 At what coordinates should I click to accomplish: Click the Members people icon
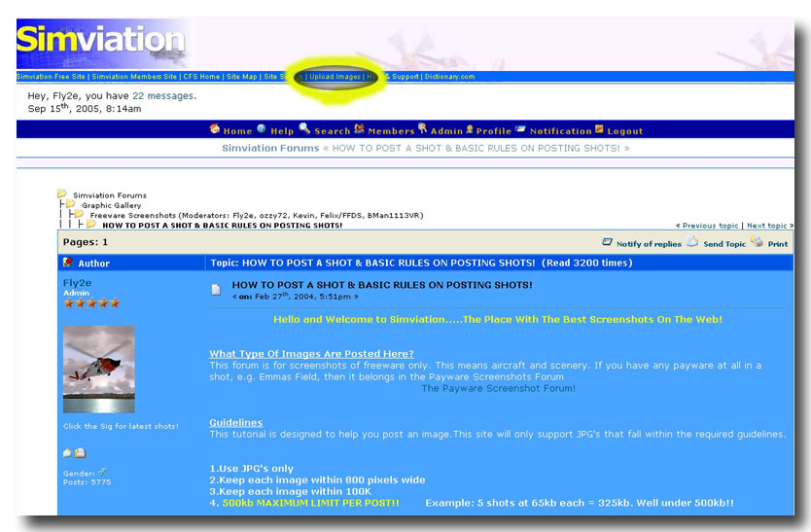point(359,128)
